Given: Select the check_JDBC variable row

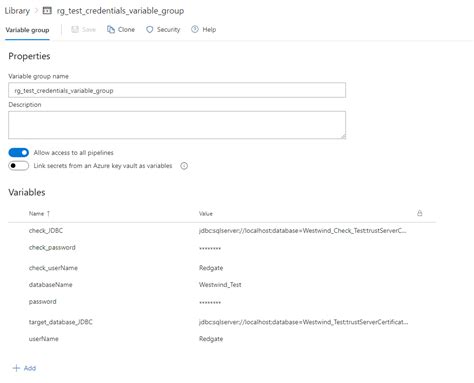Looking at the screenshot, I should pos(222,231).
